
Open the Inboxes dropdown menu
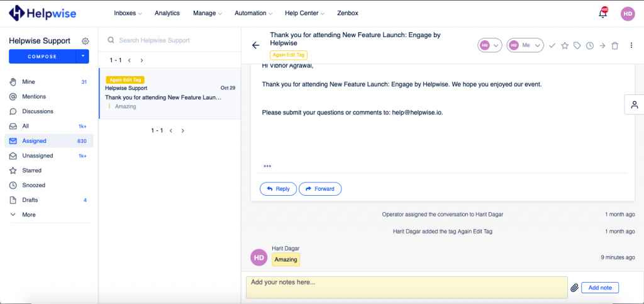(x=128, y=13)
